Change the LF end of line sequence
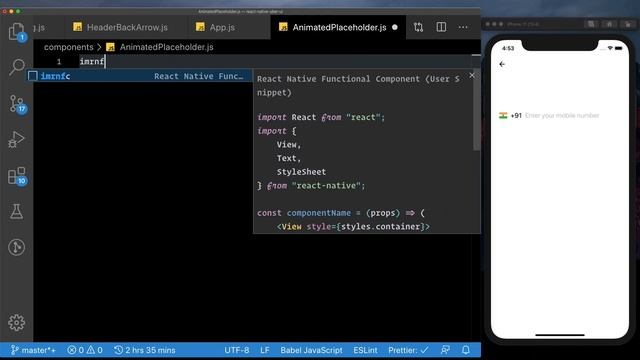 (265, 350)
